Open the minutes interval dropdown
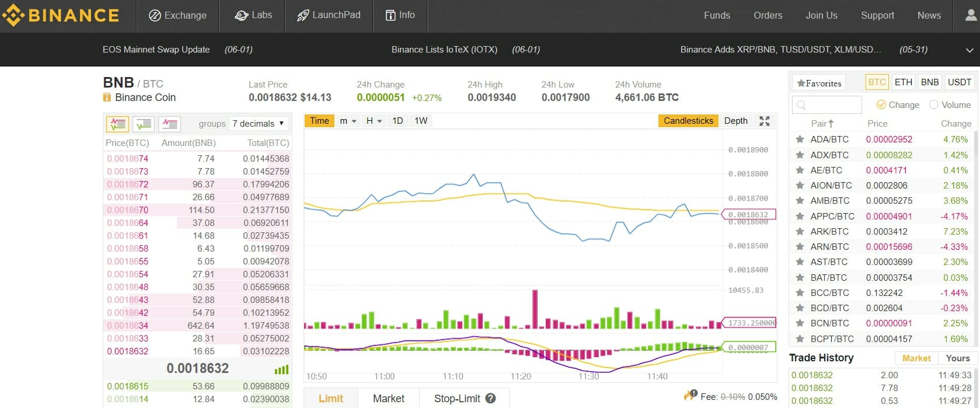This screenshot has height=408, width=980. tap(348, 121)
